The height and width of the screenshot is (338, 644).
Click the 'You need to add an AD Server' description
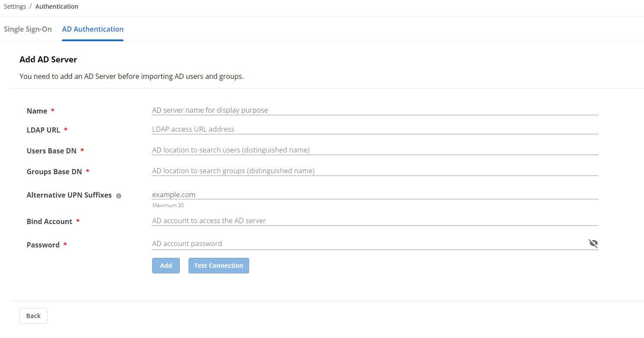pos(132,77)
